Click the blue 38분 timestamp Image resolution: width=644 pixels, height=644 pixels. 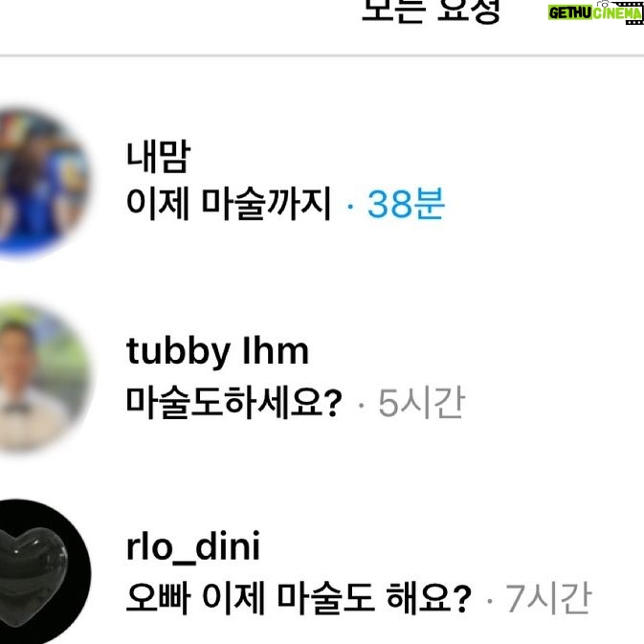coord(406,204)
